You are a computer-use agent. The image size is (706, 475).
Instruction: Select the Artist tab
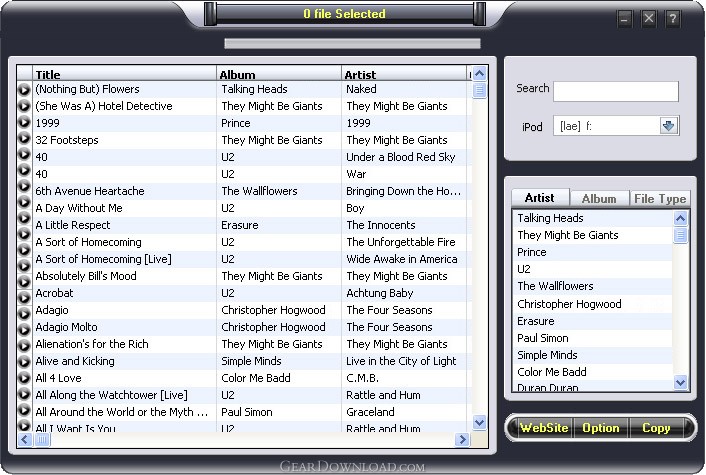click(x=540, y=199)
